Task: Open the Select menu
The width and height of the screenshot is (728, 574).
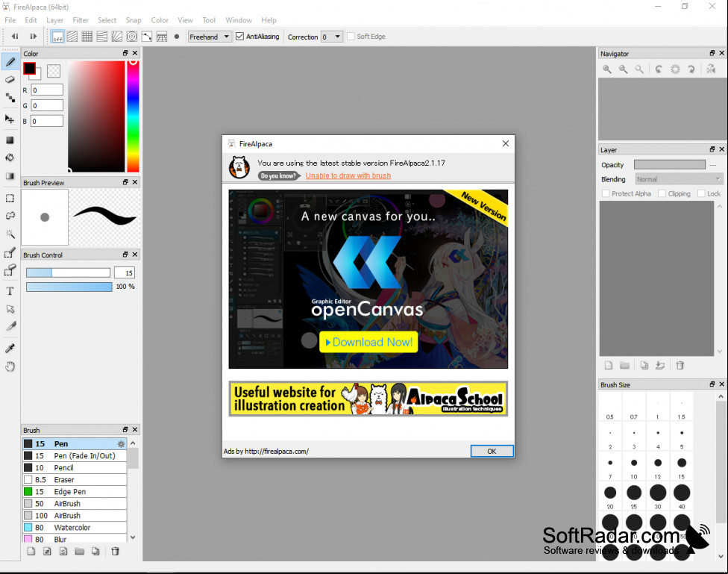Action: pos(107,20)
